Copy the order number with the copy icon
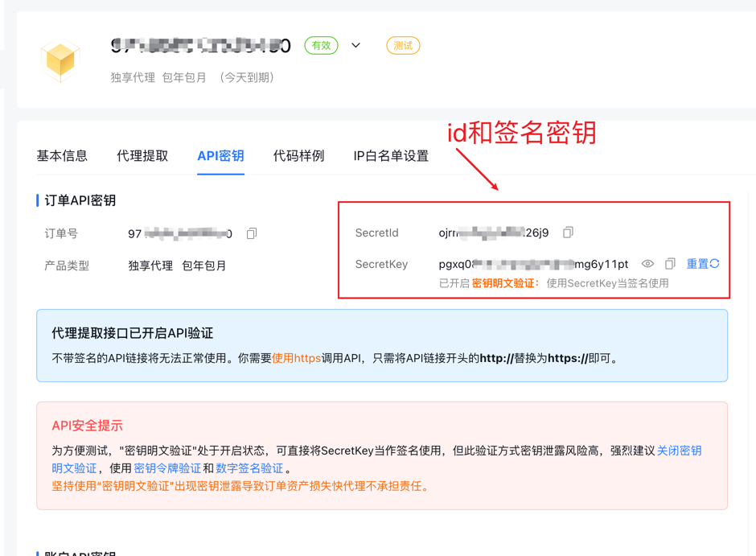The image size is (756, 556). (x=252, y=233)
